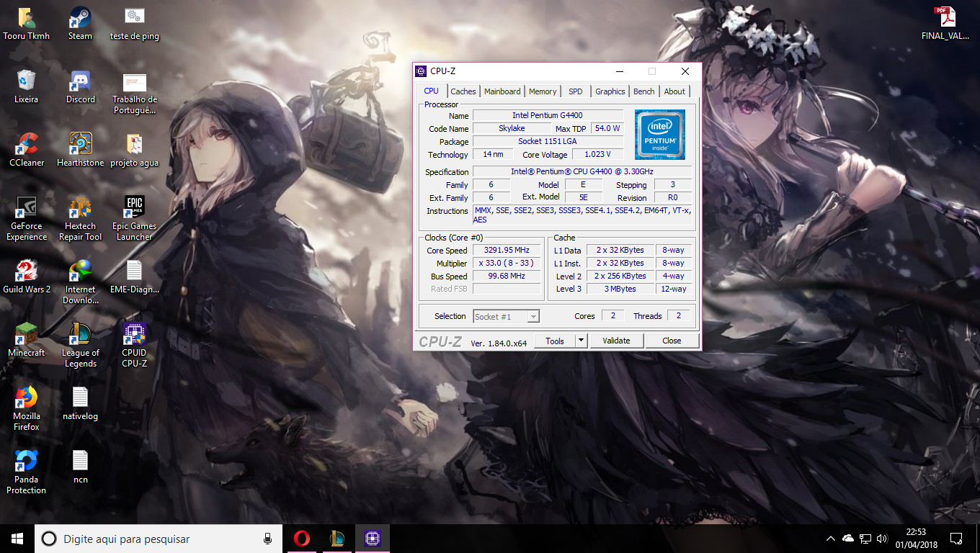Open network status tray icon
Viewport: 980px width, 553px height.
tap(865, 539)
